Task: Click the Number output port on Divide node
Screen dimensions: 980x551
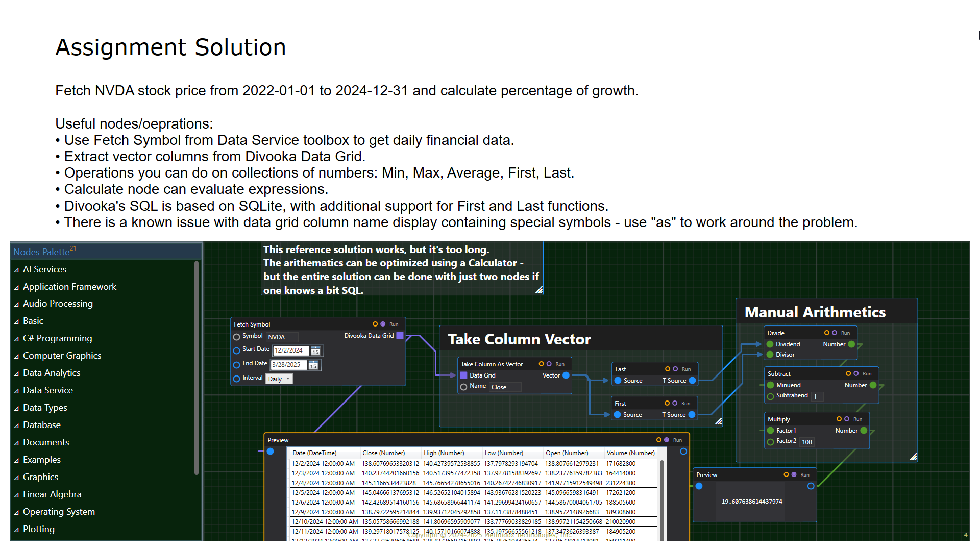Action: (851, 344)
